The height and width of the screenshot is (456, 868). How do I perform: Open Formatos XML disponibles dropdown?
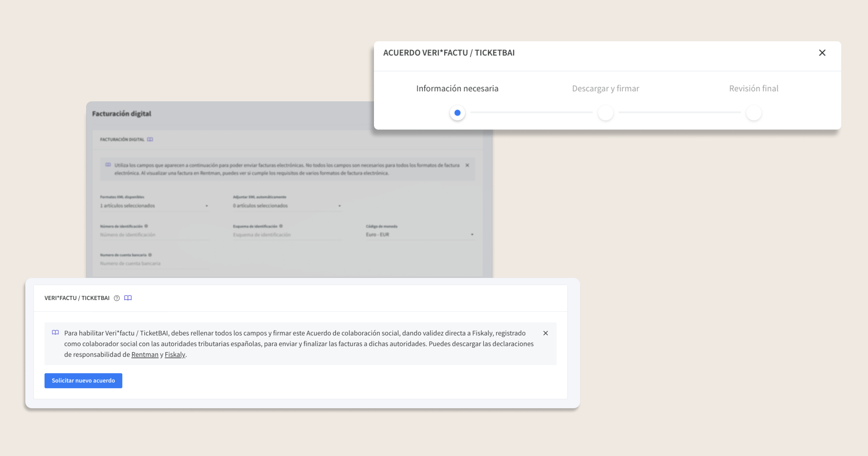[x=154, y=206]
